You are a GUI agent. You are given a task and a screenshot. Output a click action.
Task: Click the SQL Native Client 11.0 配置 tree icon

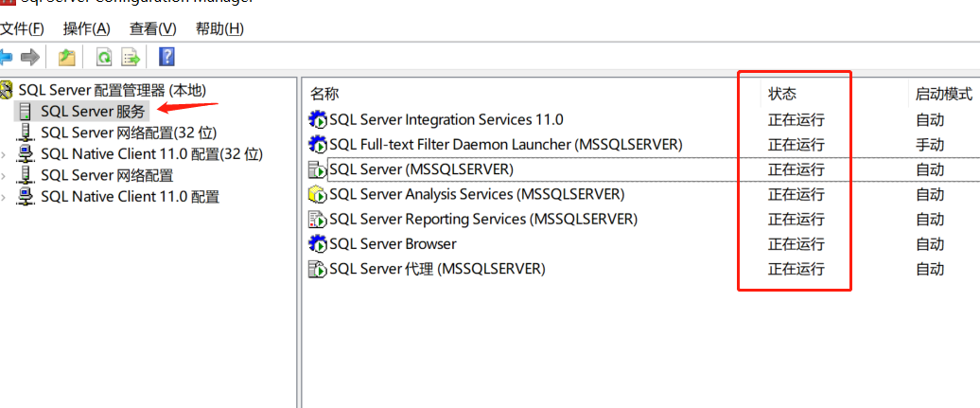[x=26, y=197]
